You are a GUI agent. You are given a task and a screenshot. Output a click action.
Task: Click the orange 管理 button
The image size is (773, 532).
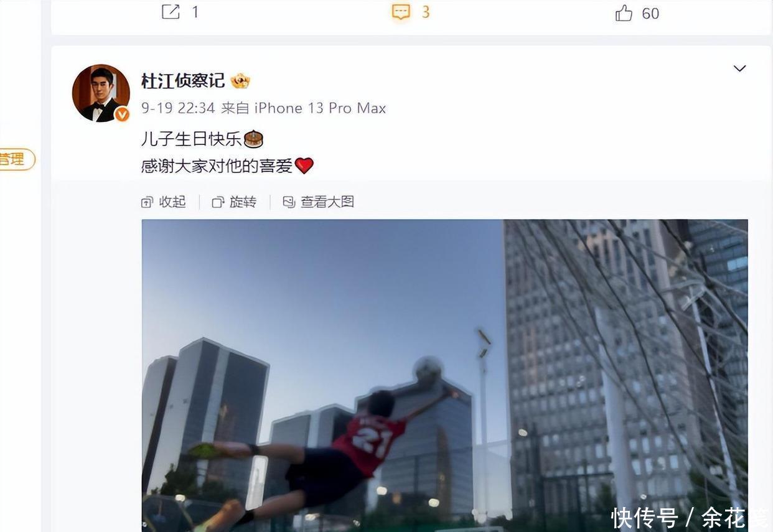(16, 159)
